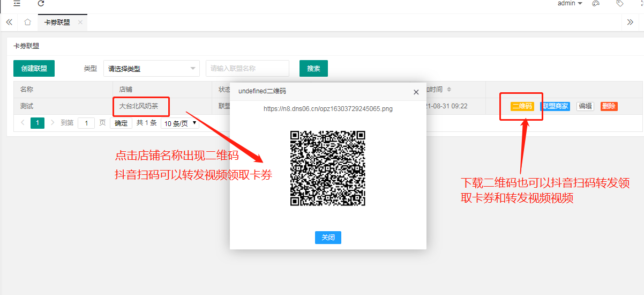Click the tag icon in header

pyautogui.click(x=620, y=3)
